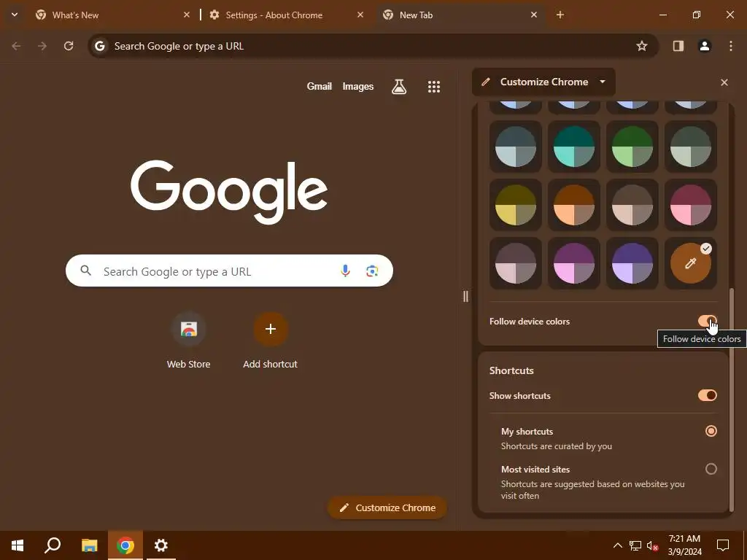Open Windows Start menu
747x560 pixels.
click(18, 545)
